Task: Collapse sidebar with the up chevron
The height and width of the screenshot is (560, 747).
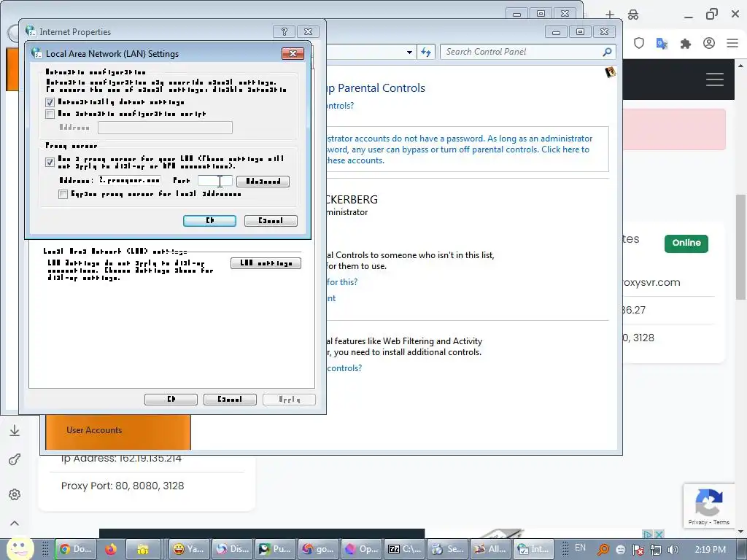Action: click(x=15, y=524)
